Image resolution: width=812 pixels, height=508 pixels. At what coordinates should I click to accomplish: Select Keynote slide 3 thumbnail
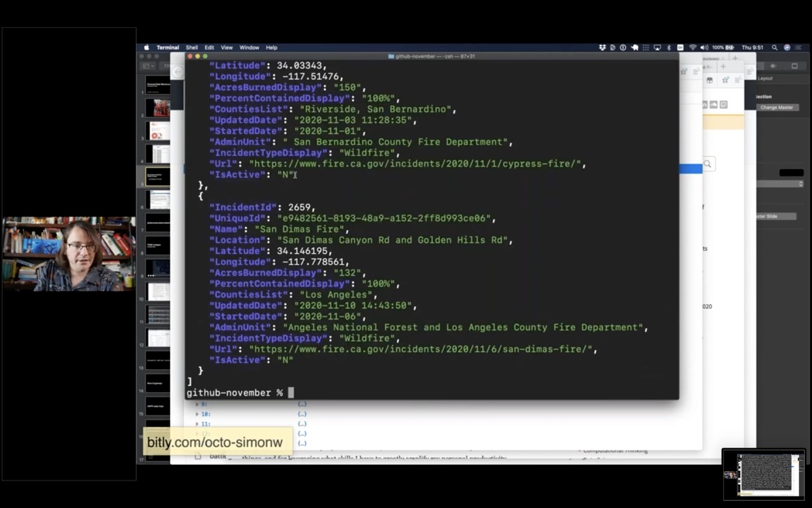(x=158, y=130)
